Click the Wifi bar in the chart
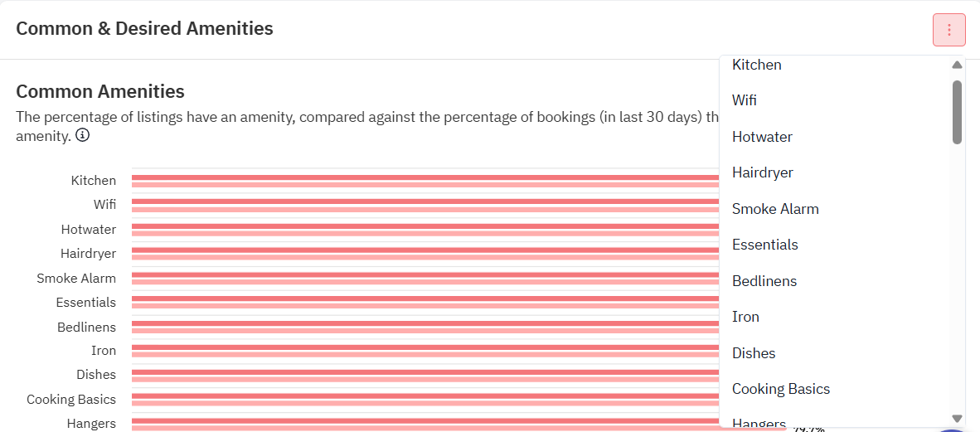 425,205
